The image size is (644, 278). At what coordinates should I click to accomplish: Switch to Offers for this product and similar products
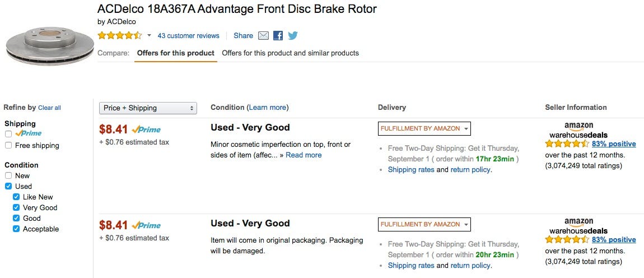pyautogui.click(x=290, y=53)
